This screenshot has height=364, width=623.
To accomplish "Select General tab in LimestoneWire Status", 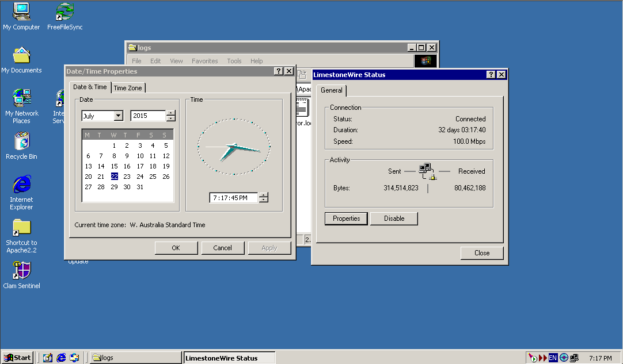I will (x=332, y=90).
